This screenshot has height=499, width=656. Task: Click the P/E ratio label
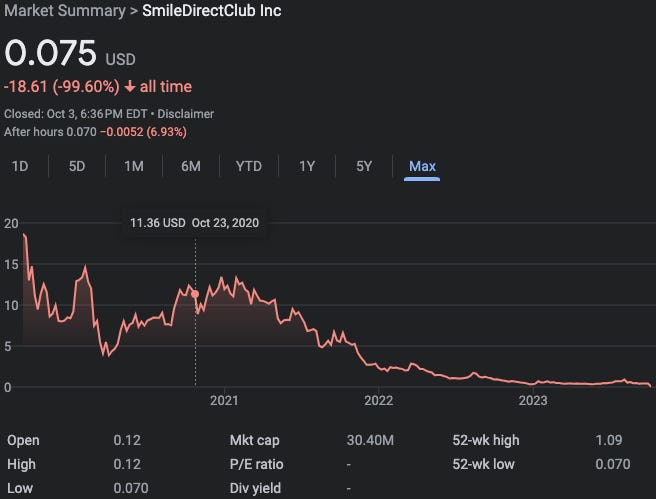coord(256,464)
